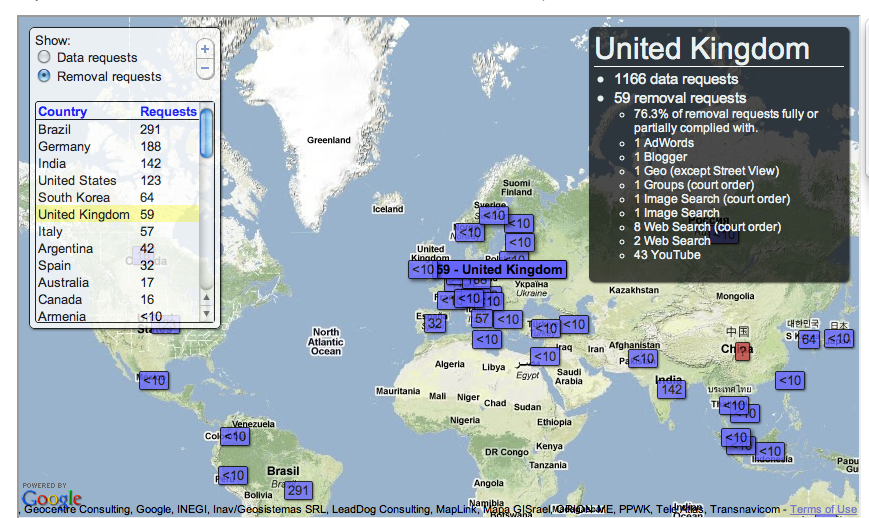Sort the list by Country header

pyautogui.click(x=63, y=111)
